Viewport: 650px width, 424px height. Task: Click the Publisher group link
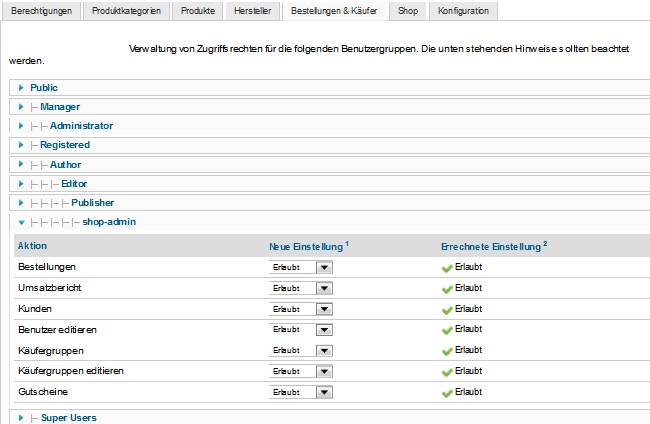(92, 203)
